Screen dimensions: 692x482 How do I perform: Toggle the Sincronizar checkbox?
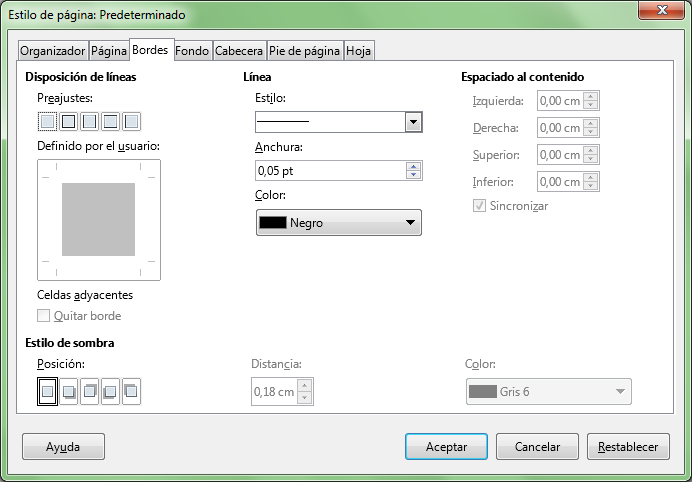tap(480, 206)
